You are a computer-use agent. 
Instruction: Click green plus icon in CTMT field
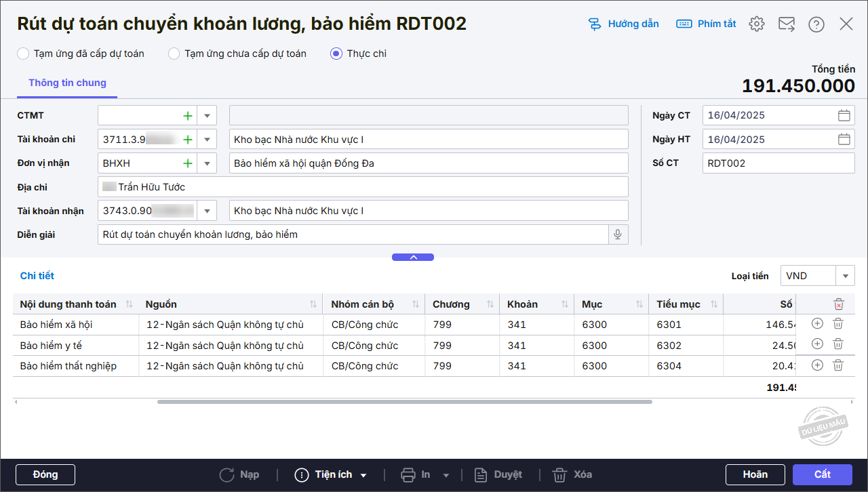coord(188,116)
